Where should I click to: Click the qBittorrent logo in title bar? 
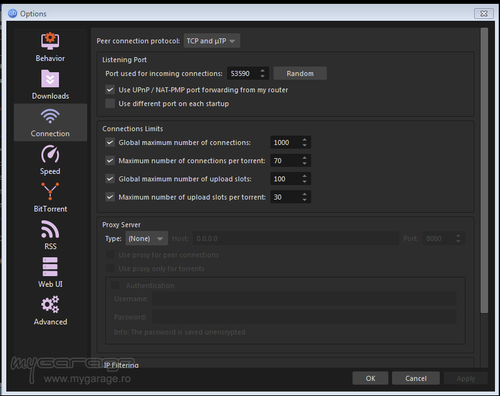pyautogui.click(x=12, y=13)
